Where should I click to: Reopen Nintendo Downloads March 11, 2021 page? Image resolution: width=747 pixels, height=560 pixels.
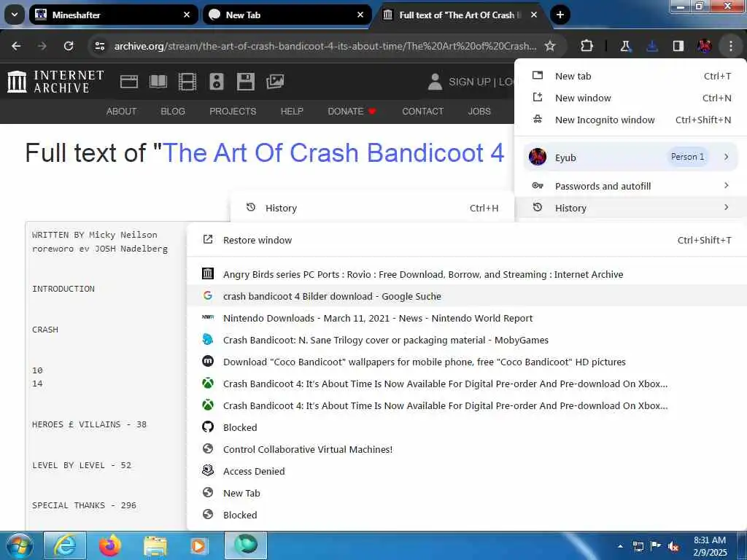pyautogui.click(x=467, y=318)
